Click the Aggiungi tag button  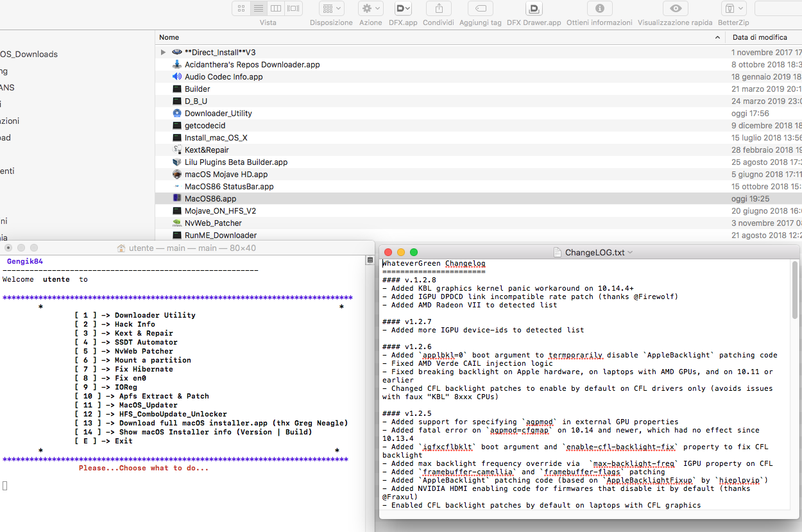pos(481,8)
